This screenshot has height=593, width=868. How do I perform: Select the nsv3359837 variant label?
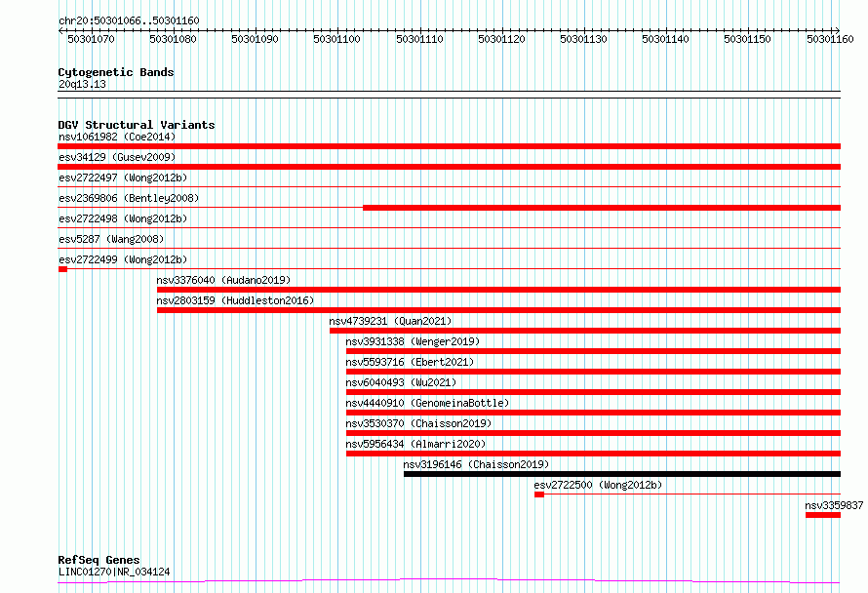click(834, 505)
